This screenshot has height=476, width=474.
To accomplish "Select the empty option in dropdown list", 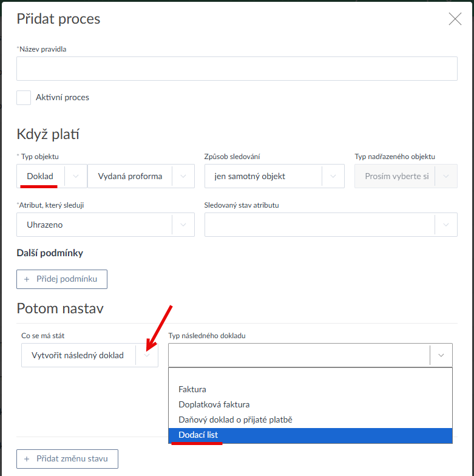I will 310,375.
